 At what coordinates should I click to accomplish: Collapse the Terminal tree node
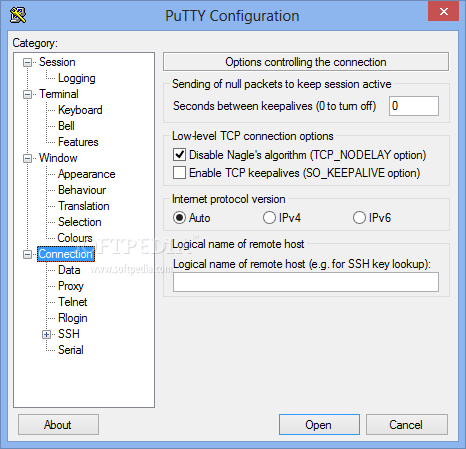coord(27,94)
